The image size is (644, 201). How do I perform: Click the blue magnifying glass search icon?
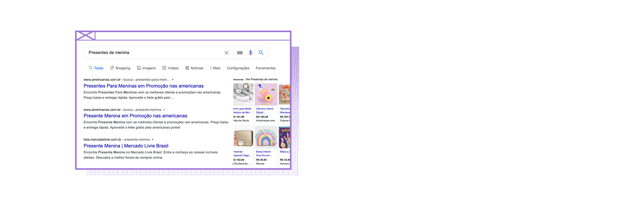click(261, 53)
